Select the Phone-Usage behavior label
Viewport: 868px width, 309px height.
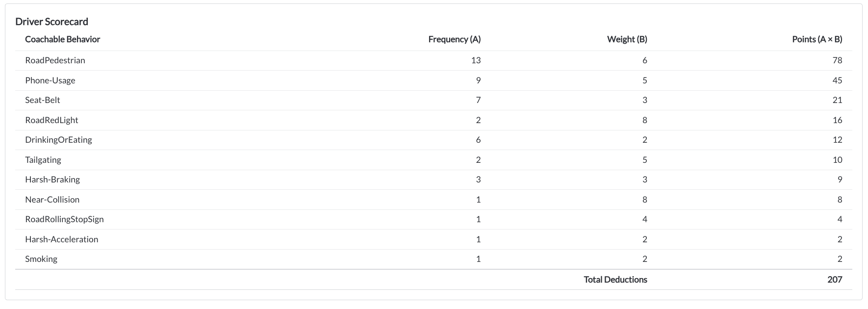(50, 80)
